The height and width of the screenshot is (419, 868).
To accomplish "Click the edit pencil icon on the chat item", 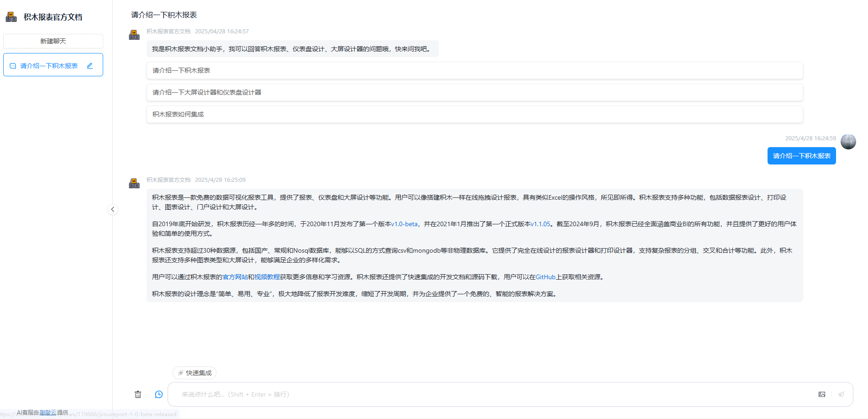I will (x=90, y=66).
